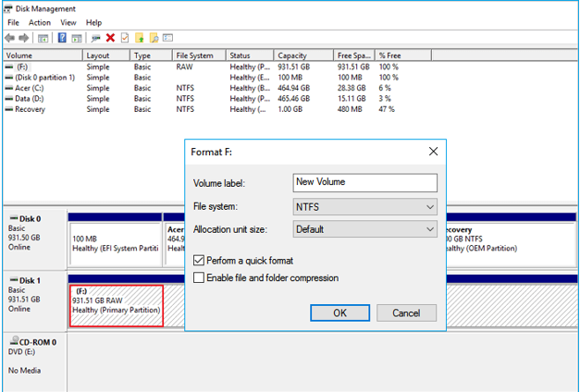The width and height of the screenshot is (580, 392).
Task: Click the Disk 0 label
Action: tap(31, 219)
